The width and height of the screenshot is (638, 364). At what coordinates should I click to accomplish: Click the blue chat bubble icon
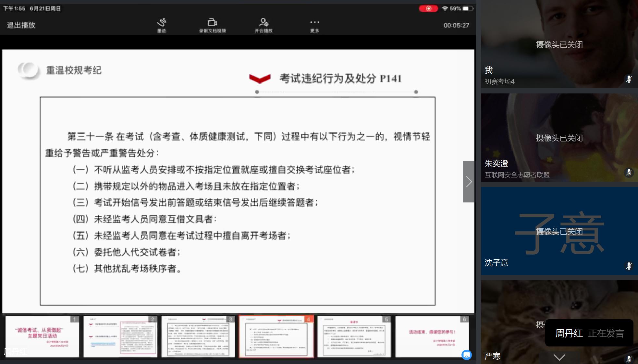466,355
